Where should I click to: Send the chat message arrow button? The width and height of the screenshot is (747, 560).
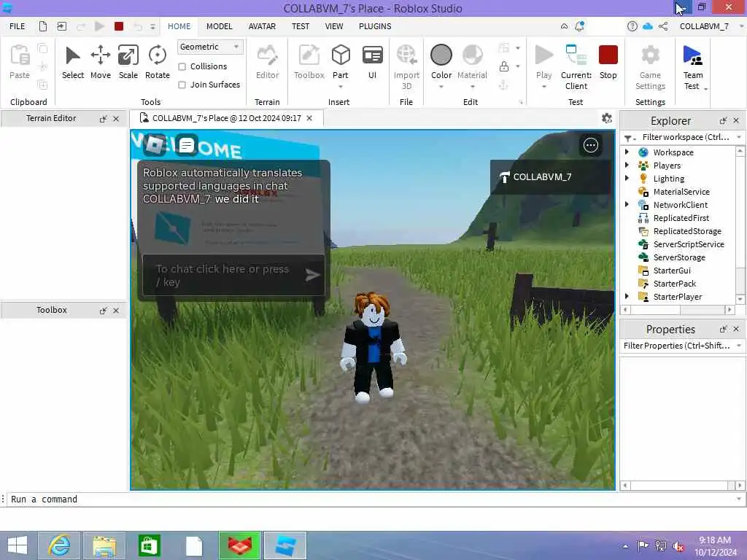pyautogui.click(x=312, y=275)
